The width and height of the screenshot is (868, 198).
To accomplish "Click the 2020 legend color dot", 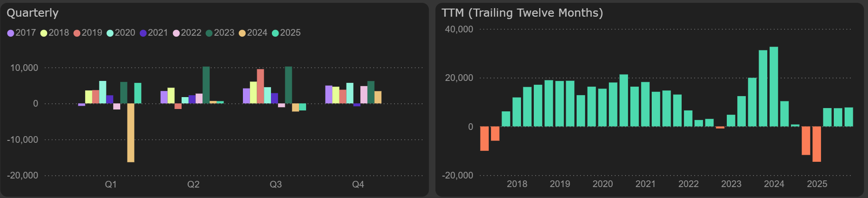I will (110, 33).
